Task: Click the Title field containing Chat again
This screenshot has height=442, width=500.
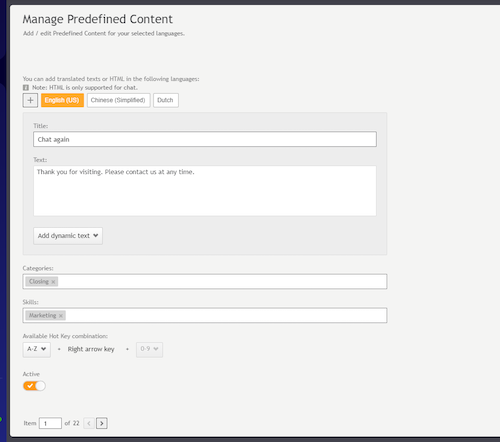Action: tap(205, 139)
